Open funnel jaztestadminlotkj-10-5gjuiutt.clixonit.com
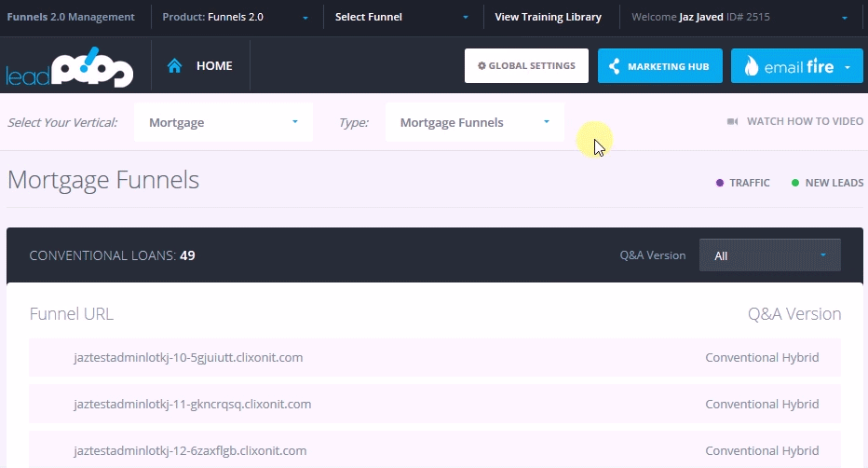The image size is (868, 468). (188, 357)
